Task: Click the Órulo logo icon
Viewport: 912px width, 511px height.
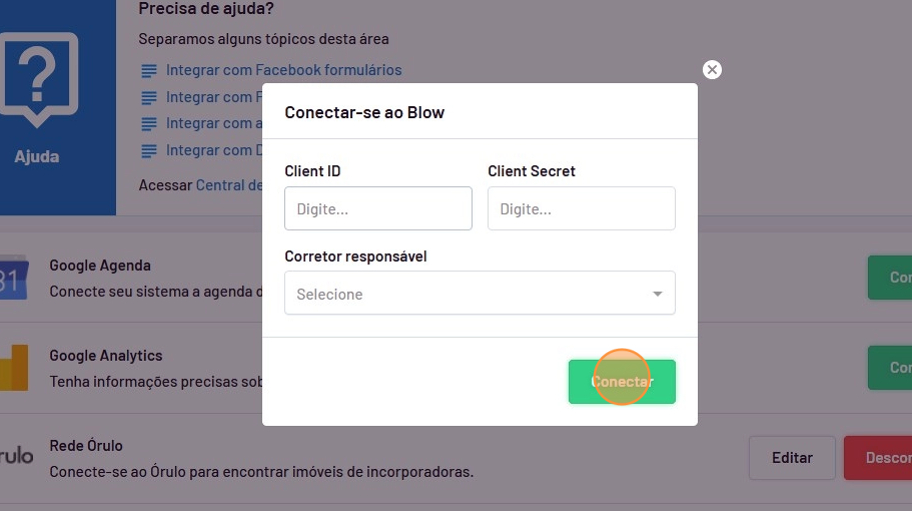Action: click(x=16, y=457)
